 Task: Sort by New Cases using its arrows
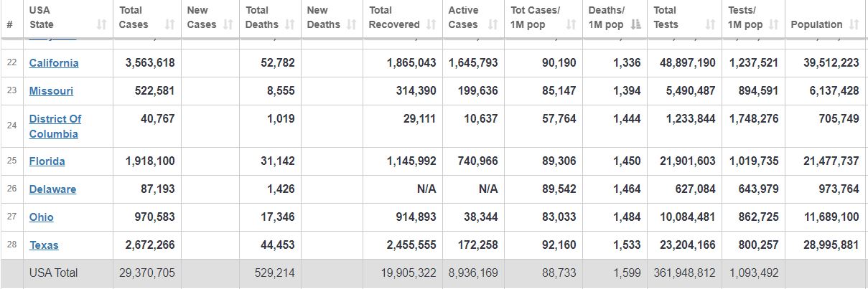[x=228, y=25]
